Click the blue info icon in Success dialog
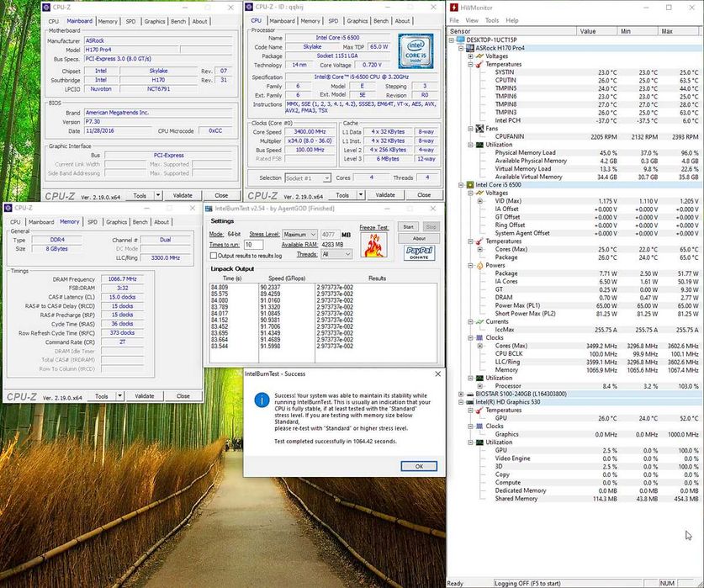 pos(262,400)
